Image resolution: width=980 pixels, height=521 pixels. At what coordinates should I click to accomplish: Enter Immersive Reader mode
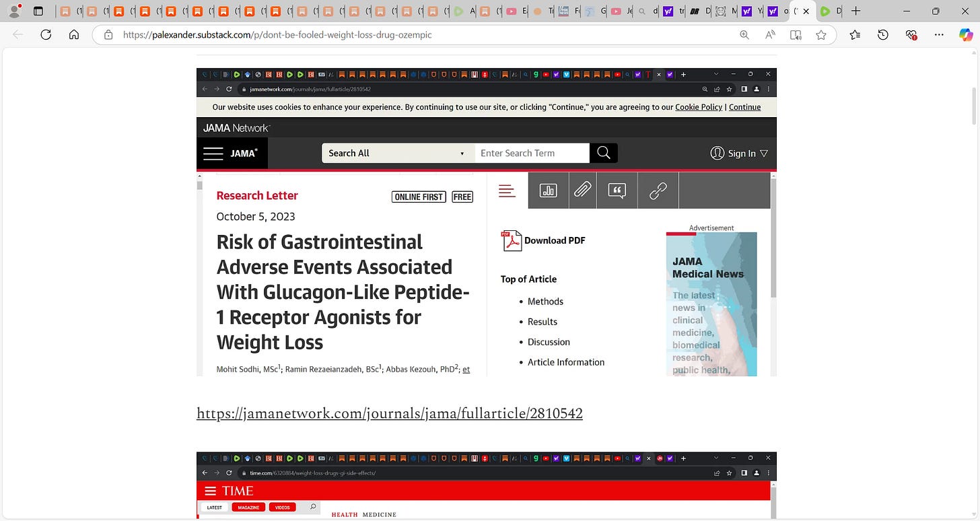(x=796, y=35)
